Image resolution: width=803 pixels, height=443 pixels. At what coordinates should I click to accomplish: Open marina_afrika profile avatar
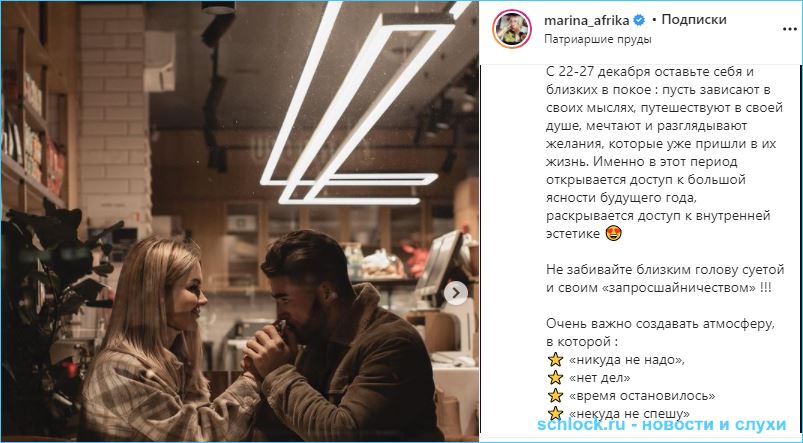pos(512,29)
